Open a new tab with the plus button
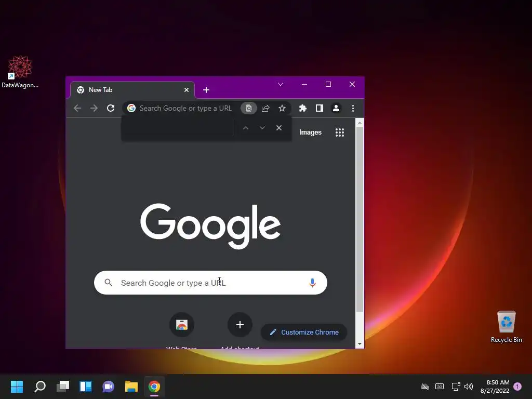The height and width of the screenshot is (399, 532). point(206,90)
